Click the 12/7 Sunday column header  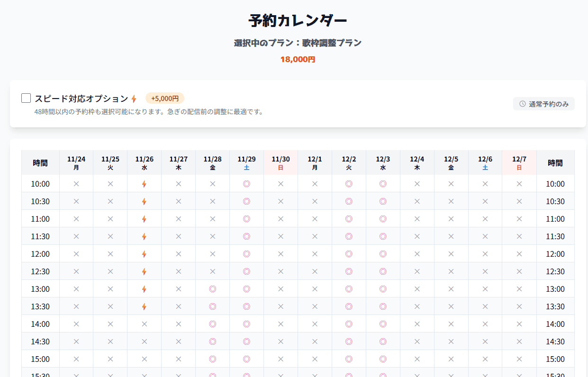coord(519,163)
